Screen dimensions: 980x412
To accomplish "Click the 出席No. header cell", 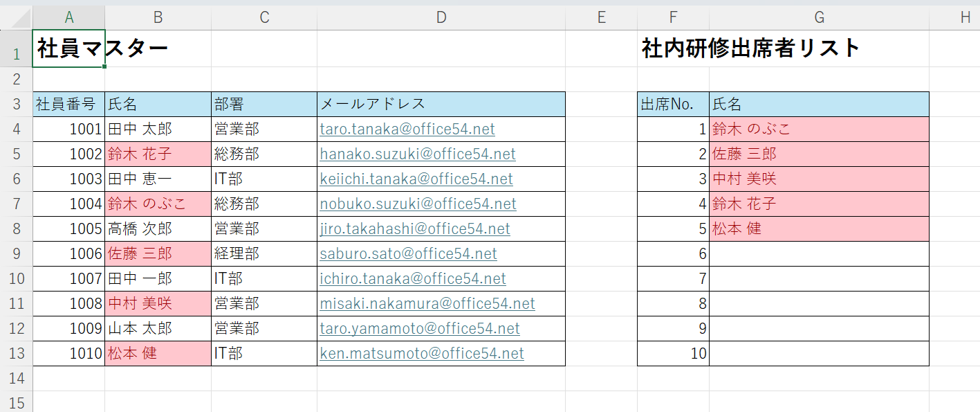I will (x=674, y=104).
